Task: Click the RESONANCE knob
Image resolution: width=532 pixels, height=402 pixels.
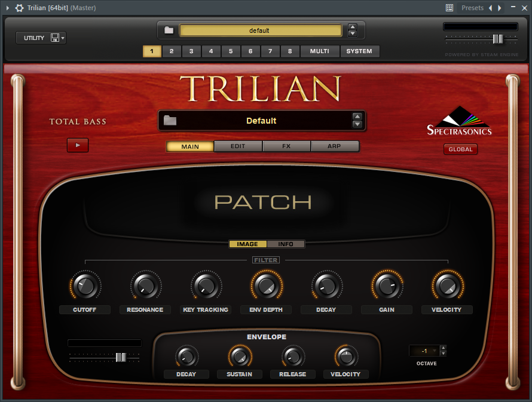Action: pyautogui.click(x=146, y=286)
